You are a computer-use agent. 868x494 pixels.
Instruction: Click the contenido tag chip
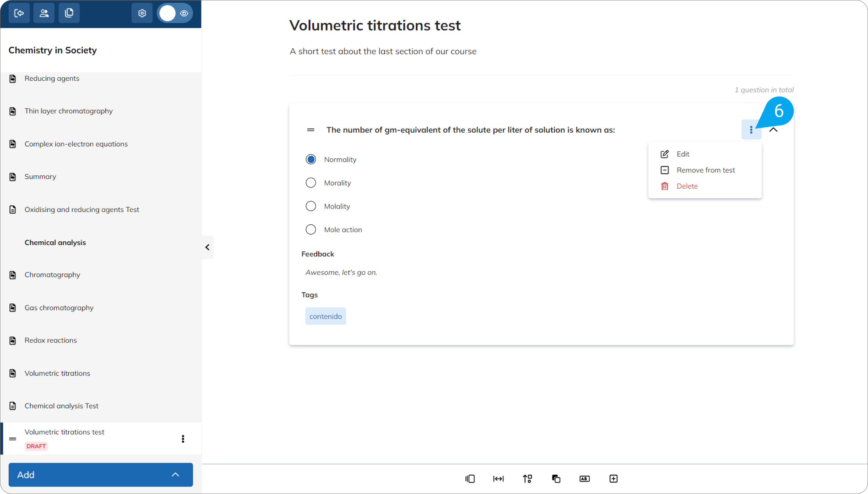(325, 316)
